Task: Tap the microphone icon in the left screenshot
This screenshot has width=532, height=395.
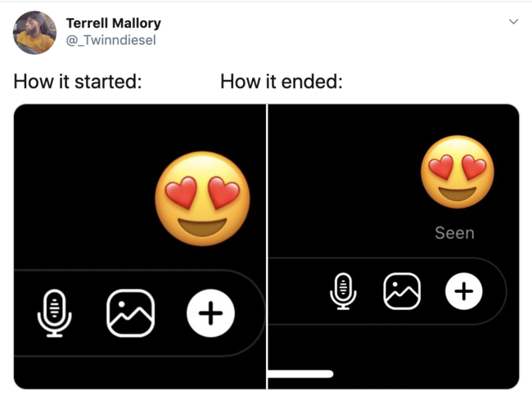Action: click(54, 313)
